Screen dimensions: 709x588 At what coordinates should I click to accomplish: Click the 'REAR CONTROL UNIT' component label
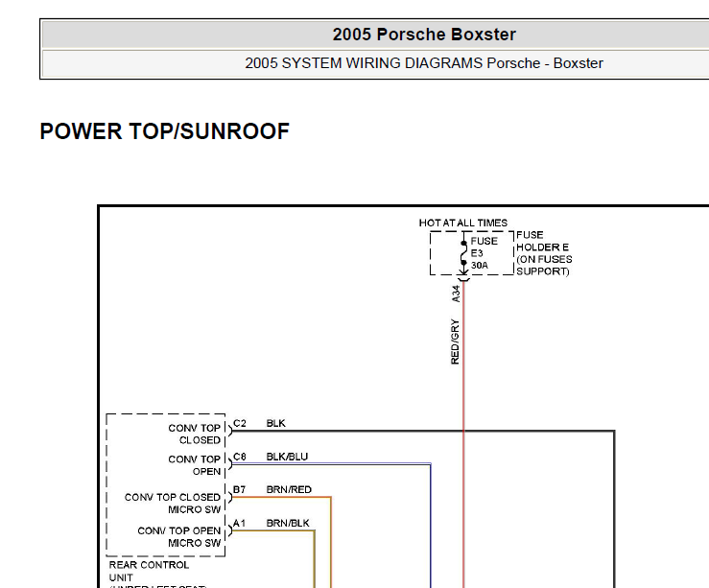149,572
